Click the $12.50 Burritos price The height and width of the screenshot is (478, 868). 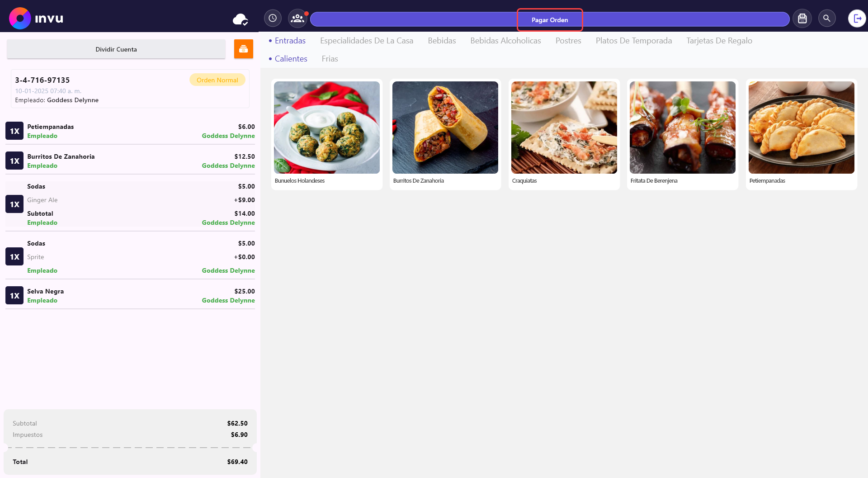pyautogui.click(x=245, y=156)
